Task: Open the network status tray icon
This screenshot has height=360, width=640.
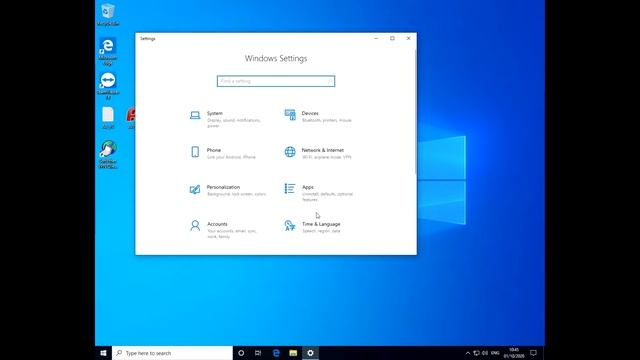Action: point(476,353)
